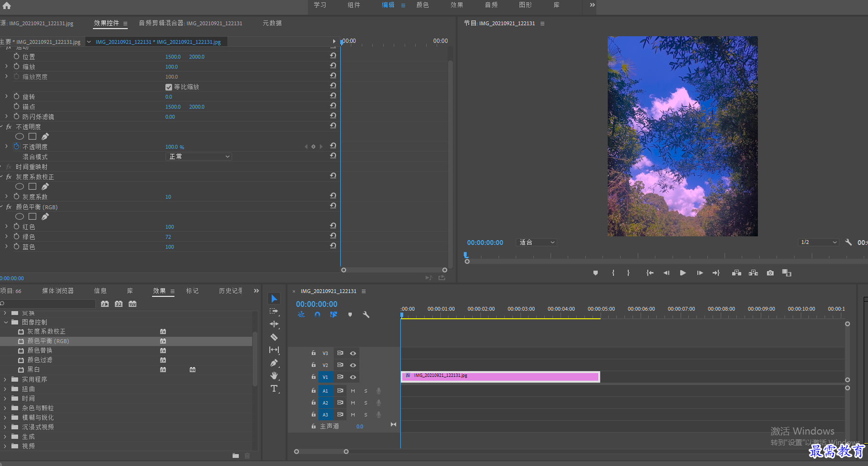Select the Ripple Edit tool

[x=274, y=324]
